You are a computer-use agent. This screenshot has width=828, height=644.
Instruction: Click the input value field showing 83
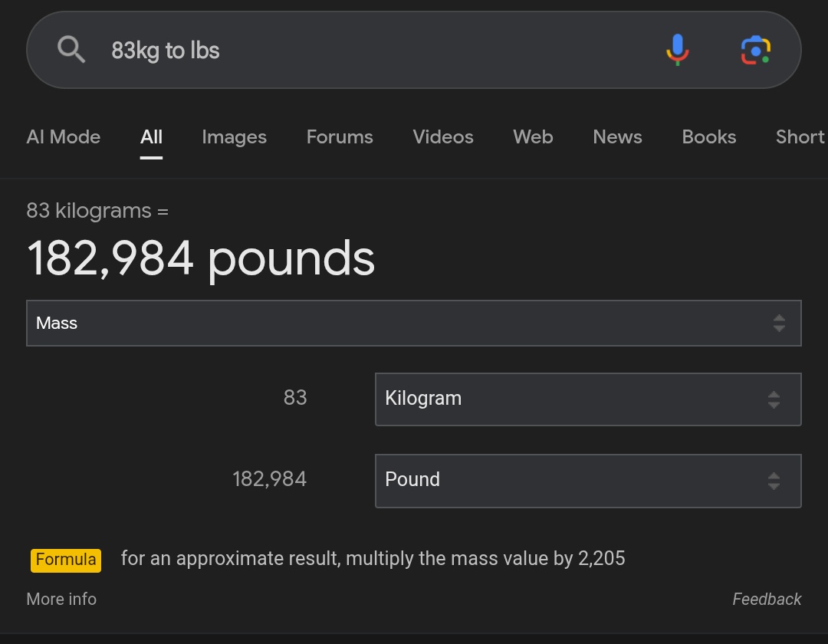294,398
